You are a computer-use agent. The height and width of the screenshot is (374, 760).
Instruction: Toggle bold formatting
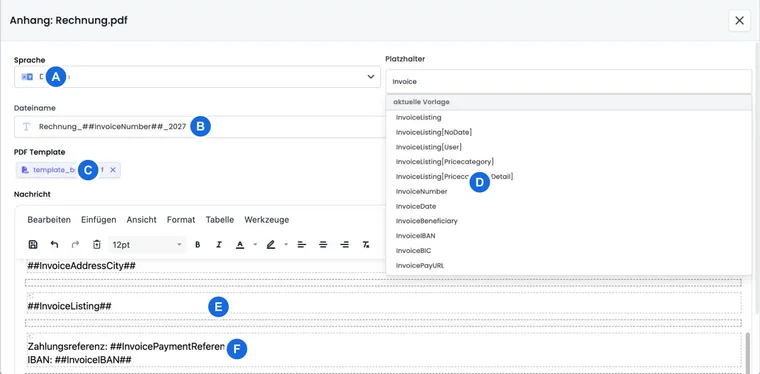click(x=197, y=245)
